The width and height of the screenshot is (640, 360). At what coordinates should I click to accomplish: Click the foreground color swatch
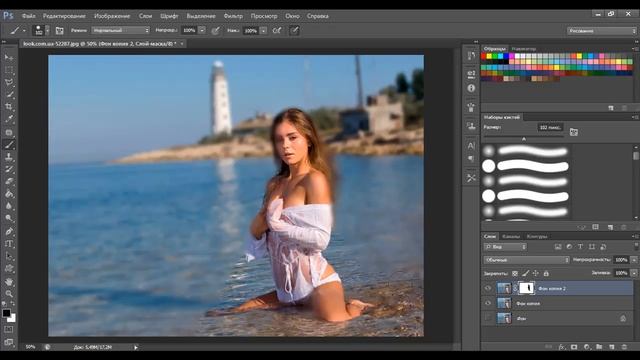click(6, 313)
